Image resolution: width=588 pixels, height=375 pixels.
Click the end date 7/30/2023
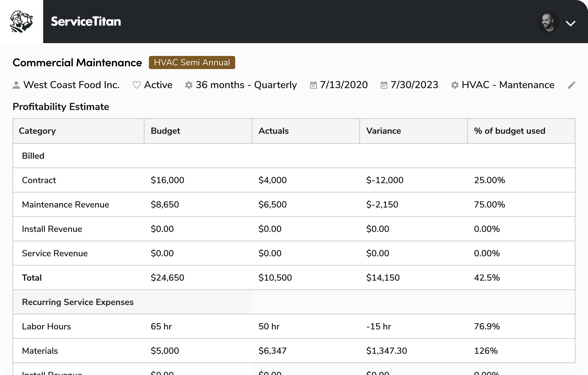[x=414, y=85]
